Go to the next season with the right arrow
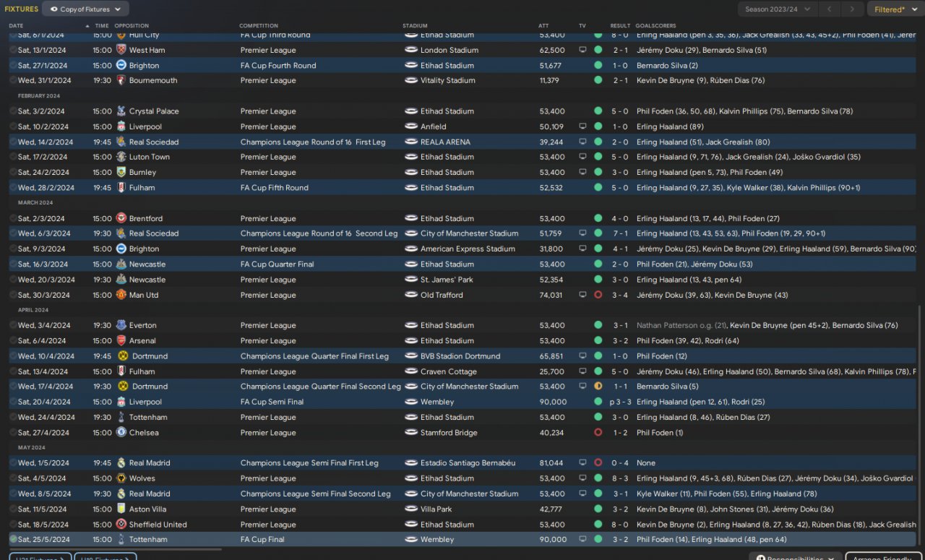925x560 pixels. tap(853, 9)
